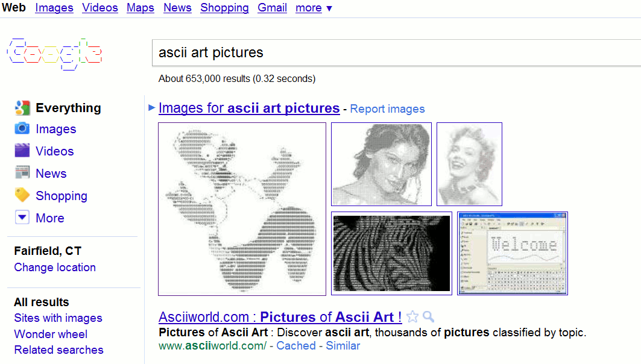Click inside the search box
641x364 pixels.
397,52
